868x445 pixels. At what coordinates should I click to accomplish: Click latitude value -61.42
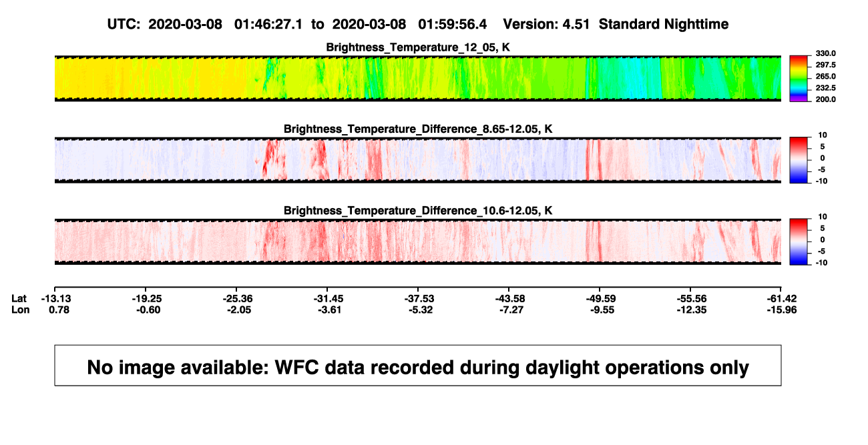[x=782, y=298]
